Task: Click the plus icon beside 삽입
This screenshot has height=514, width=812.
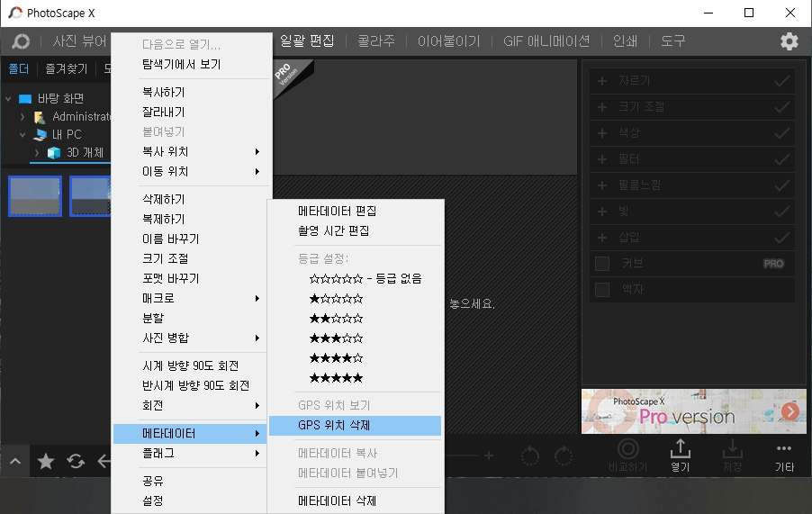Action: point(601,238)
